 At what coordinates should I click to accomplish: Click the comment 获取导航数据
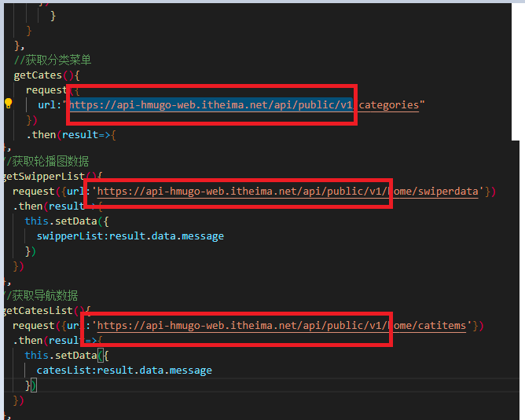pyautogui.click(x=41, y=295)
